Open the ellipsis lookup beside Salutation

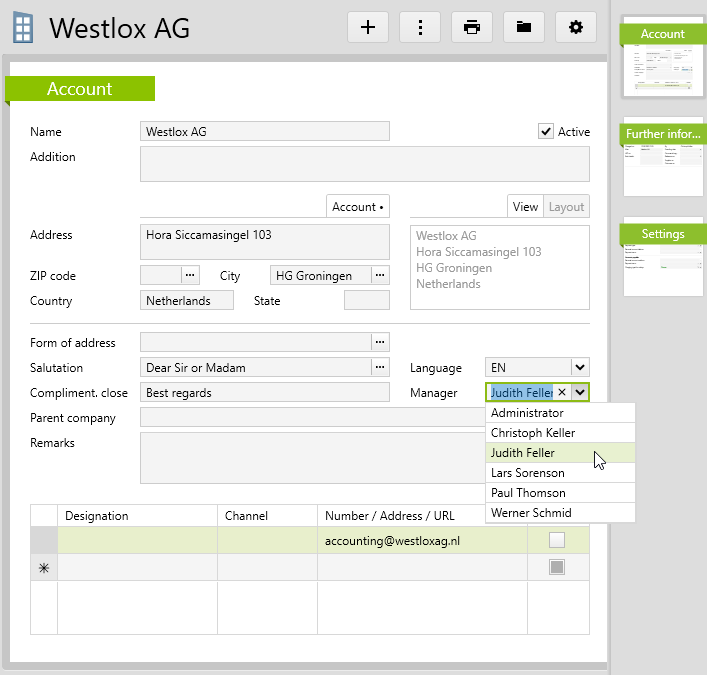click(380, 367)
